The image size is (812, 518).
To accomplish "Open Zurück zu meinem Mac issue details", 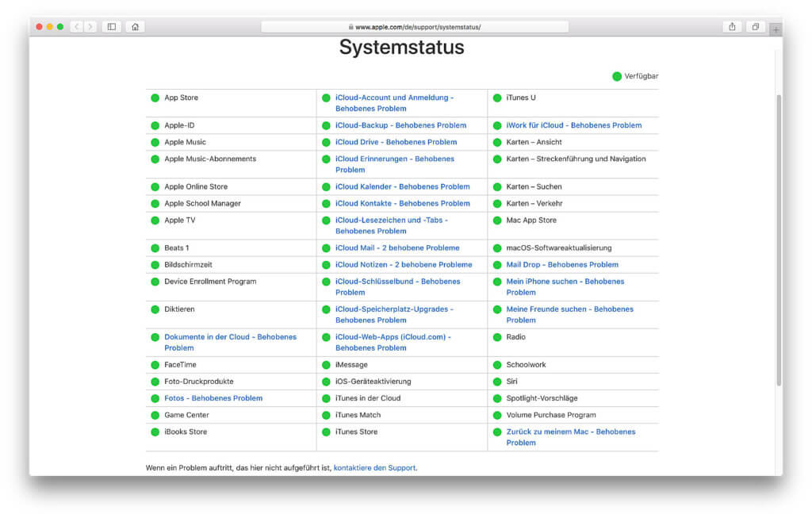I will [572, 432].
